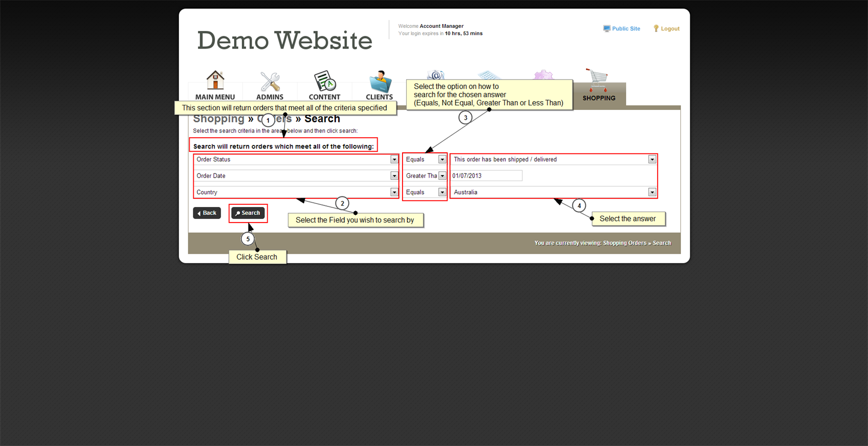Screen dimensions: 868x446
Task: Click the email @ navigation icon
Action: click(x=436, y=75)
